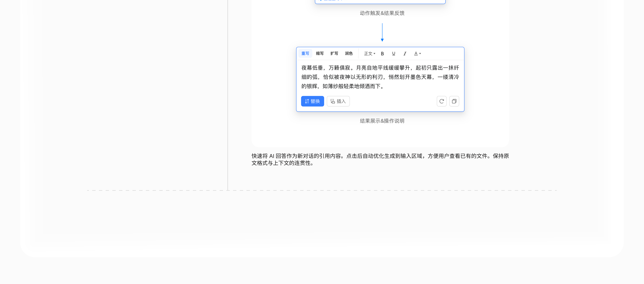Open the font color dropdown
The height and width of the screenshot is (284, 644).
pyautogui.click(x=417, y=54)
